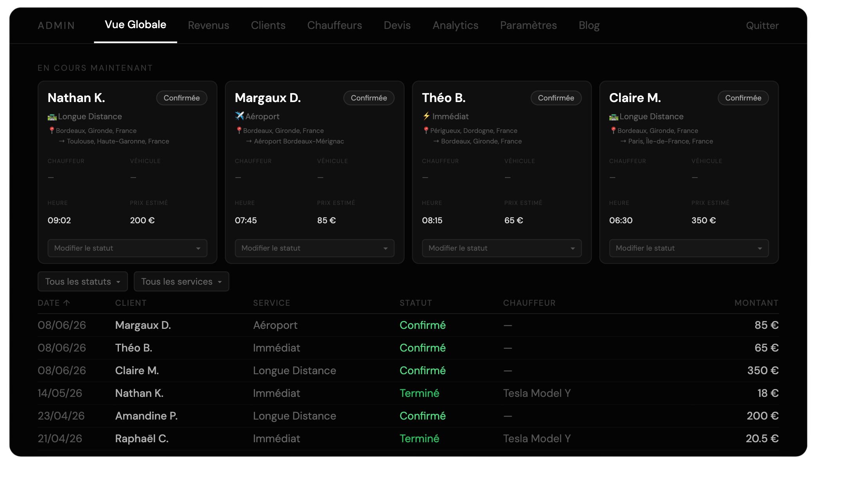853x504 pixels.
Task: Click the STATUT column header
Action: 416,303
